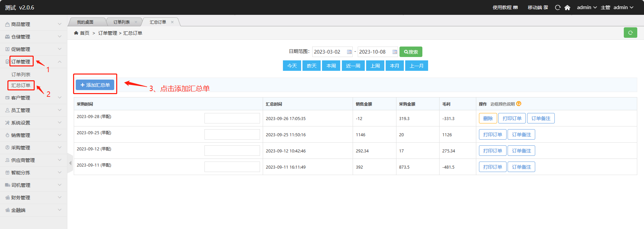Close the 汇总订单 tab
644x229 pixels.
172,22
